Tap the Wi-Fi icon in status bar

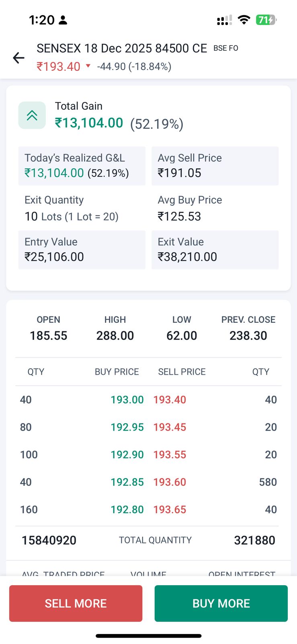244,20
